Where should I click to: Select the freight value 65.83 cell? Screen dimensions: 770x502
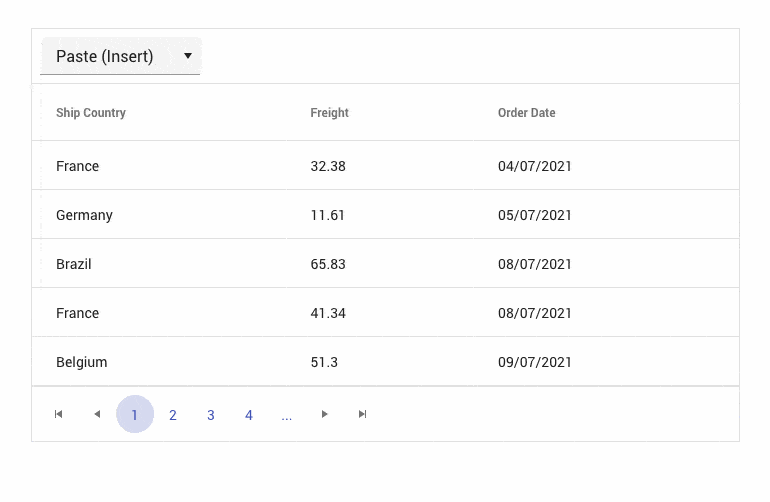[328, 264]
